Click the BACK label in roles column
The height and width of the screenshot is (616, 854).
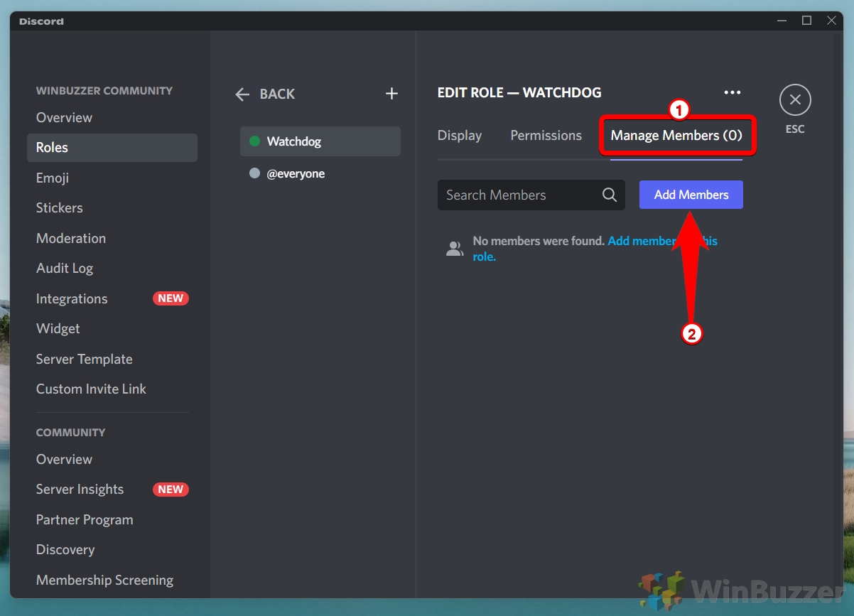tap(277, 94)
